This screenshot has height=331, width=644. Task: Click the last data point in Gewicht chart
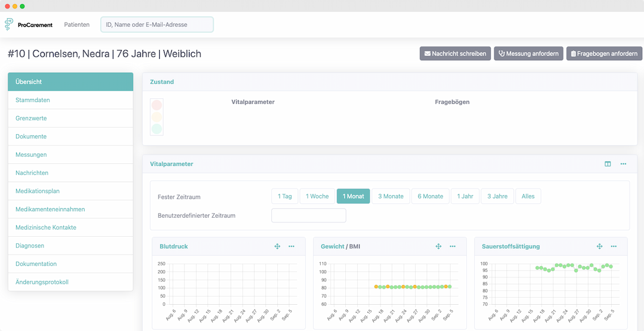(x=450, y=286)
